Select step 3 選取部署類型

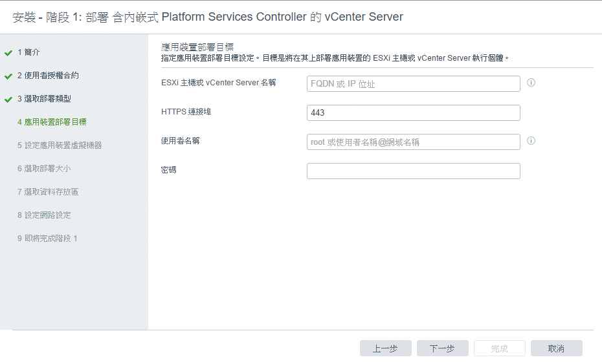[44, 99]
